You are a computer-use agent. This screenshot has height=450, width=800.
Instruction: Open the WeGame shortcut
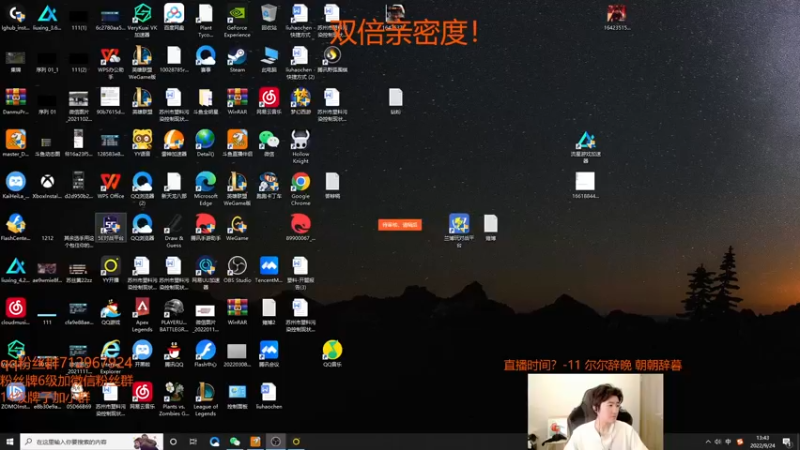(237, 228)
